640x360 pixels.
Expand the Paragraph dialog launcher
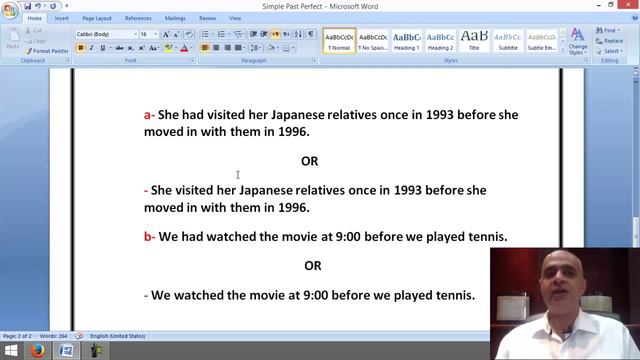(x=314, y=60)
